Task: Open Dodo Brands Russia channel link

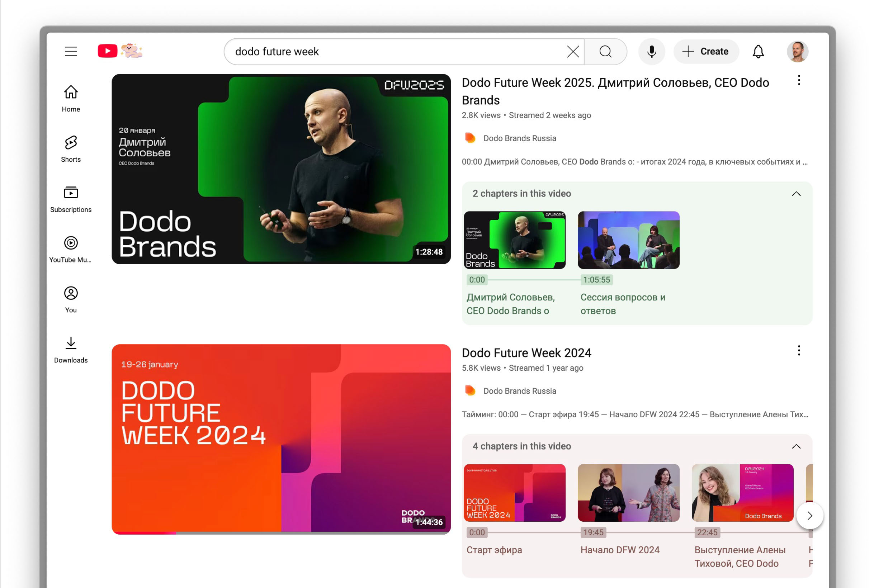Action: pyautogui.click(x=519, y=138)
